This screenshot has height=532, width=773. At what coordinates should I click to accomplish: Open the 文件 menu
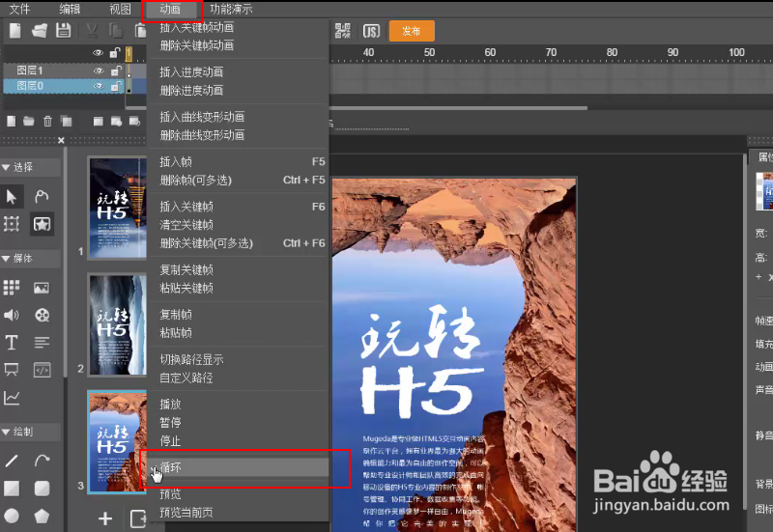point(19,9)
